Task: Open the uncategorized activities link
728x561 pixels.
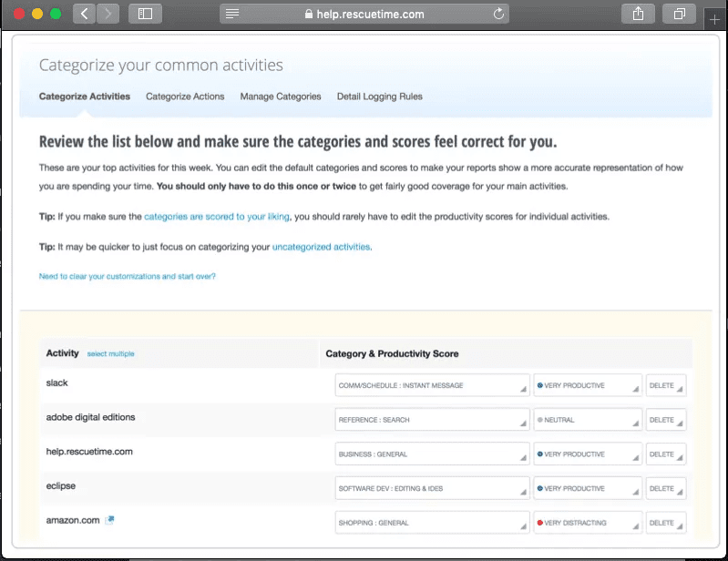Action: click(321, 247)
